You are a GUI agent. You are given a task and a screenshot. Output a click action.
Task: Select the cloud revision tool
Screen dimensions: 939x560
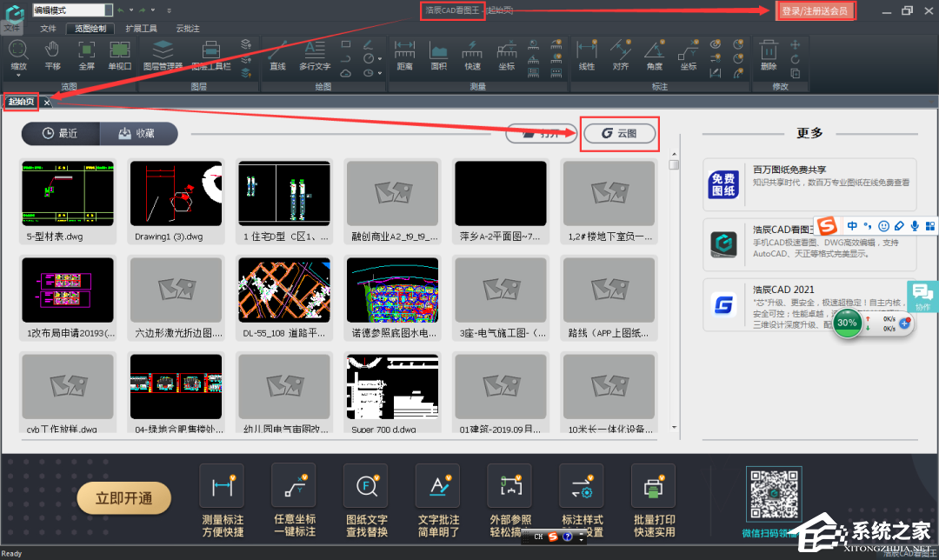click(346, 73)
